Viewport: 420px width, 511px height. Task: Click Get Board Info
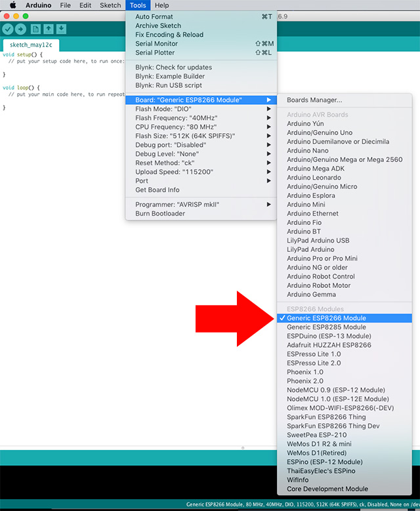(x=157, y=190)
